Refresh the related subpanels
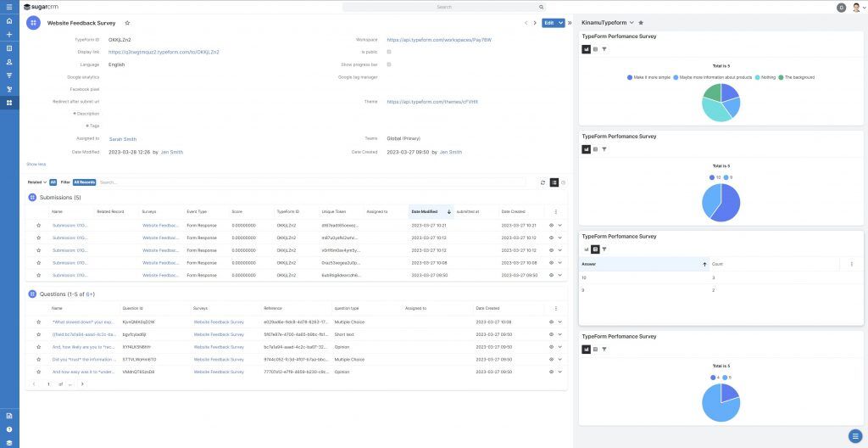The image size is (868, 448). point(543,182)
